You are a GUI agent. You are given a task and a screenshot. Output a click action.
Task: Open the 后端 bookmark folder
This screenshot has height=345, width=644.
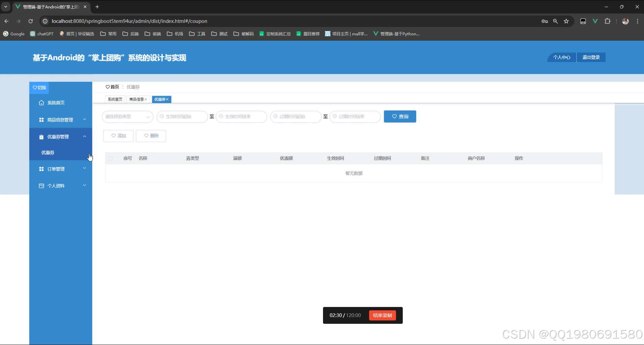[131, 34]
